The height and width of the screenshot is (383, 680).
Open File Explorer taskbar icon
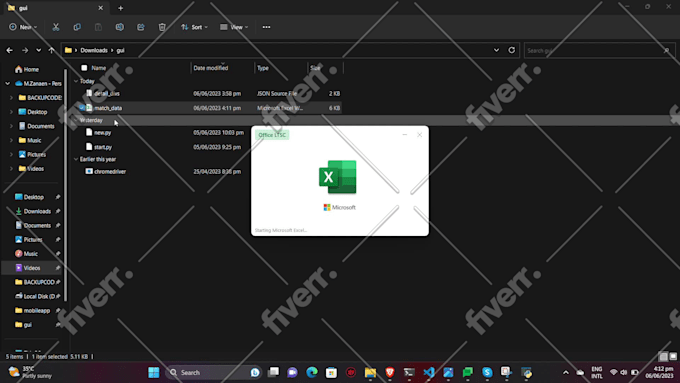point(370,372)
